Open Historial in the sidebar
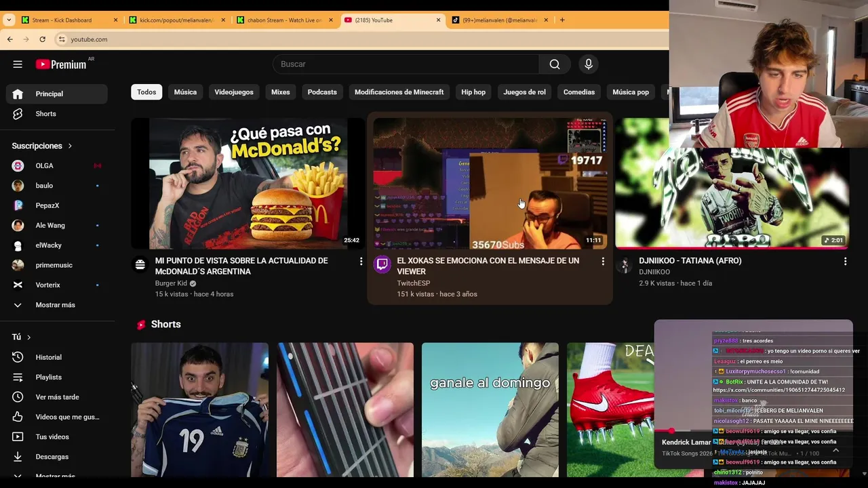The image size is (868, 488). [57, 357]
